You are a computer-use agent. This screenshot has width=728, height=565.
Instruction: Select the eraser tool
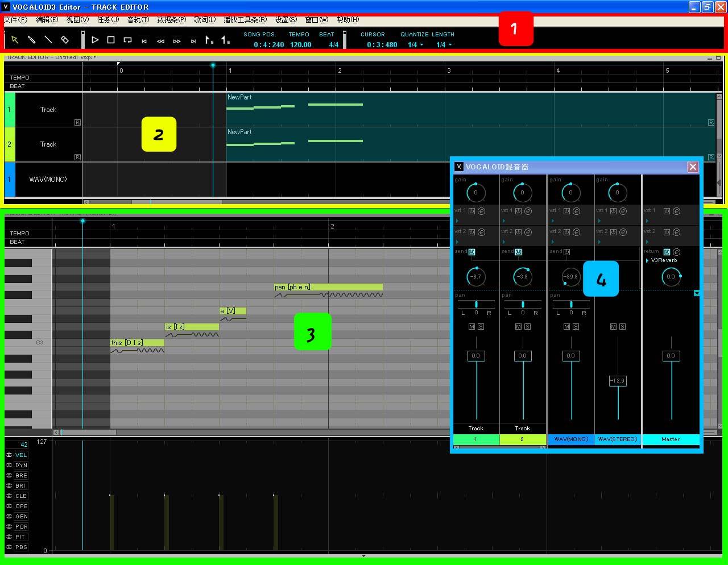65,40
